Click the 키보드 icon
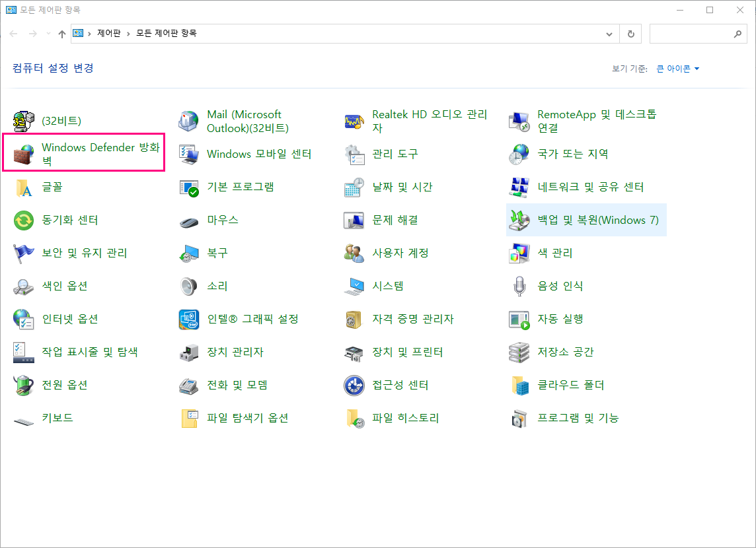The width and height of the screenshot is (756, 548). point(24,421)
